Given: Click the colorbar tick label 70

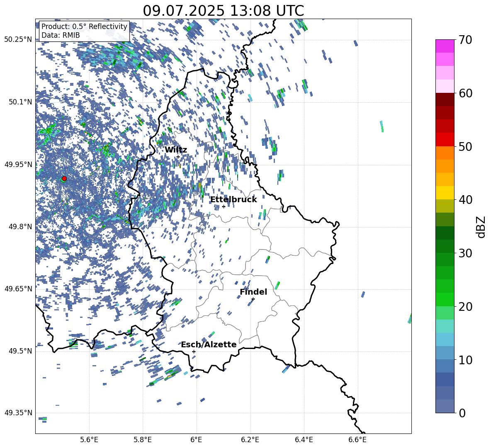Looking at the screenshot, I should click(x=466, y=40).
